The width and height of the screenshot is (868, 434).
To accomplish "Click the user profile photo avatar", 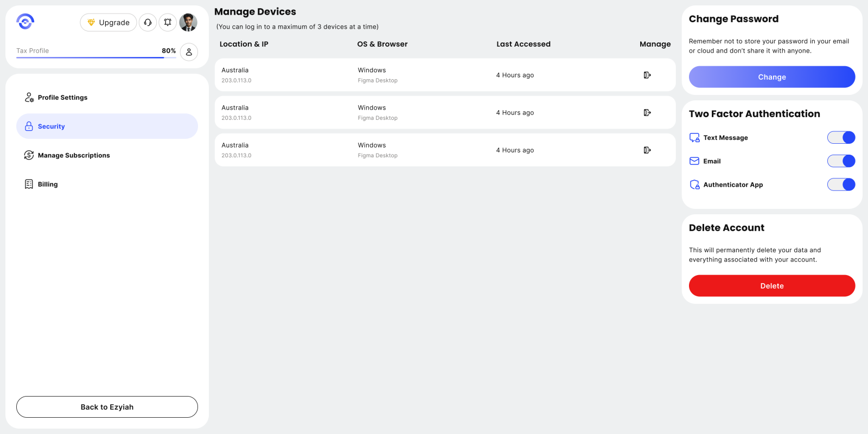I will pos(188,22).
